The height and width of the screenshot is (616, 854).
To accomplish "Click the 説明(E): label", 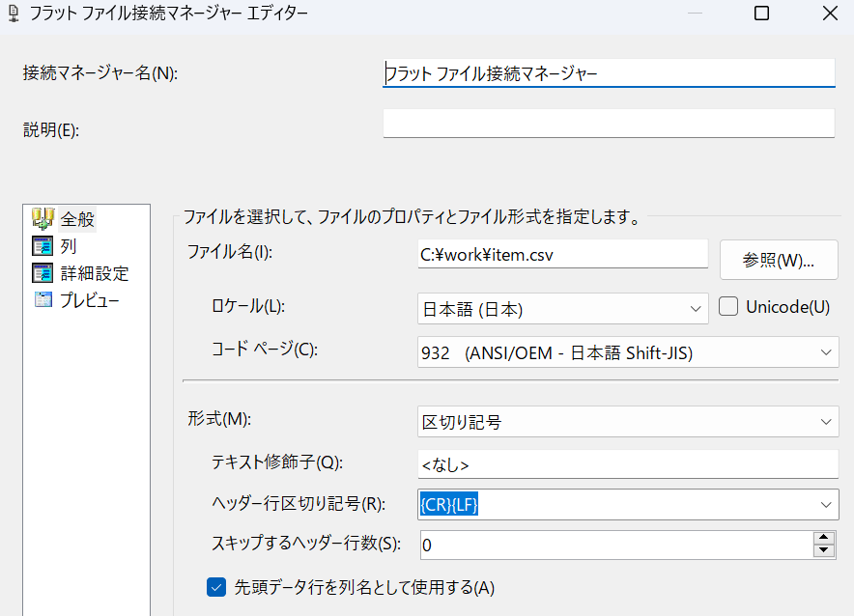I will pyautogui.click(x=50, y=130).
